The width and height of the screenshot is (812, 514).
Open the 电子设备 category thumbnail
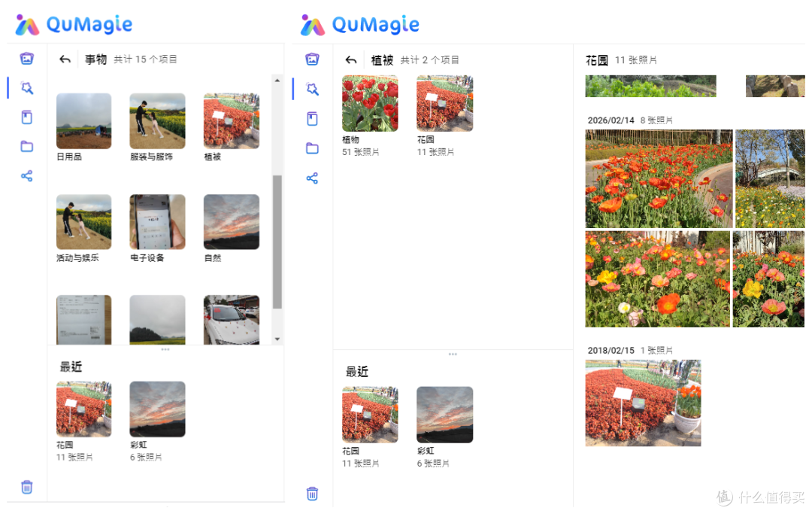(157, 222)
